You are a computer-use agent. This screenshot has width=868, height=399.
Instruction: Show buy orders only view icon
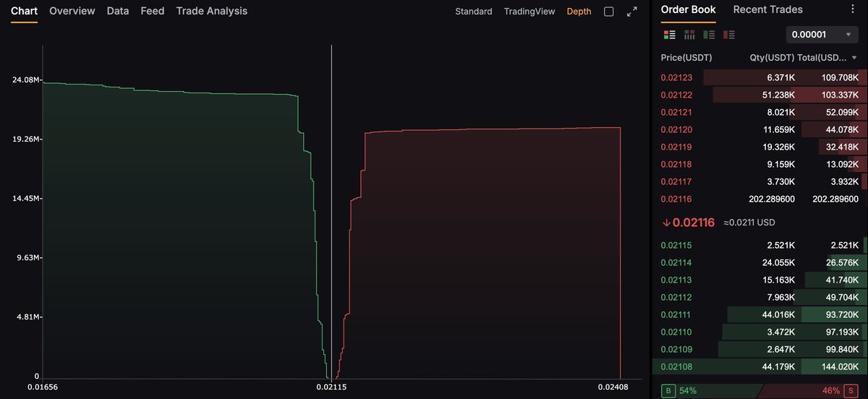tap(709, 34)
